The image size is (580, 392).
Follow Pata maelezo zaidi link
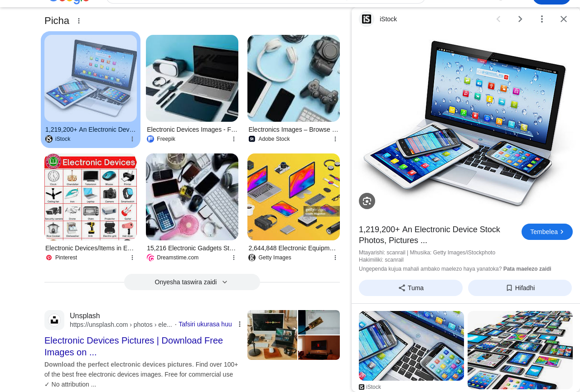[x=527, y=269]
